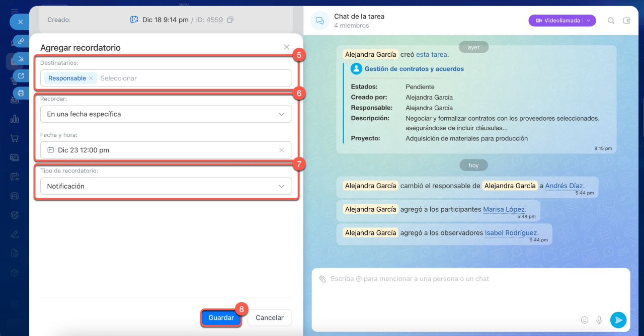Viewport: 644px width, 336px height.
Task: Clear the Dic 23 12:00 pm date
Action: (x=281, y=150)
